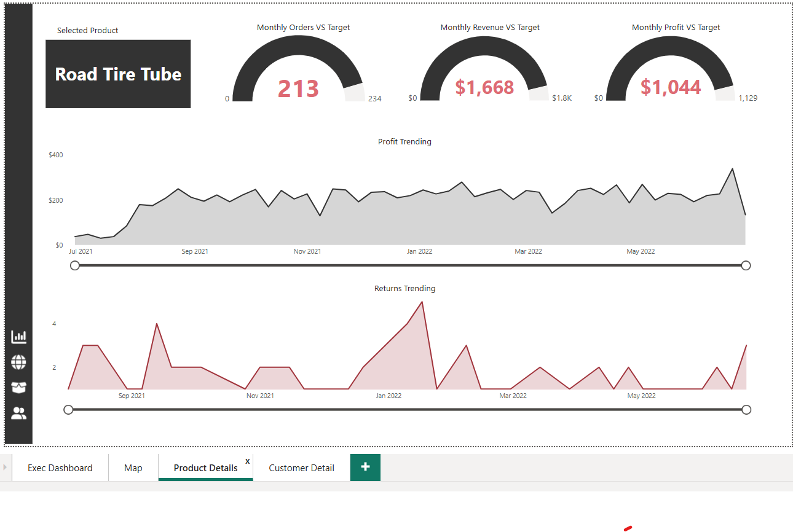Viewport: 793px width, 532px height.
Task: Click Returns Trending right slider handle
Action: point(746,410)
